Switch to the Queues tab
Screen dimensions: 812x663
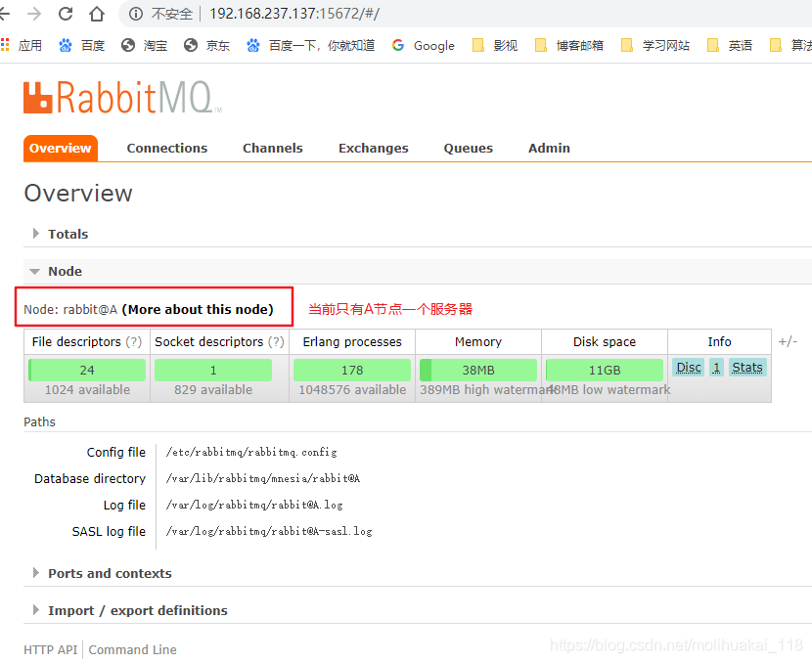[469, 148]
